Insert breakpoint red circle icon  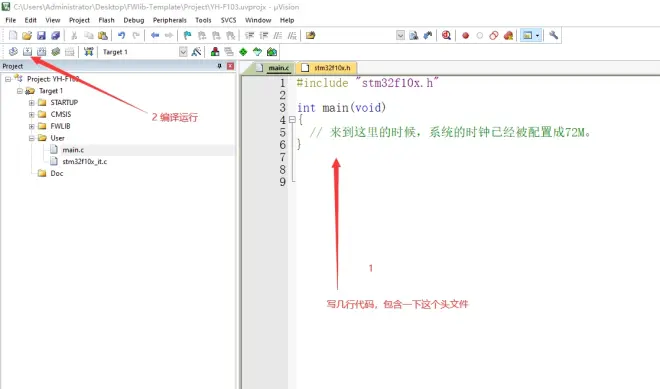(465, 35)
